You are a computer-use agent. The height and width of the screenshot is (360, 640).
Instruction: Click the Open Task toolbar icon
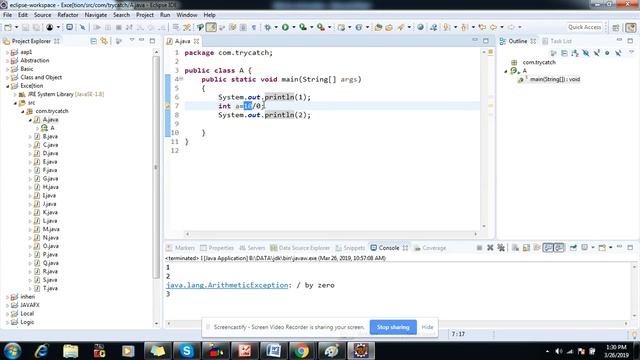tap(389, 27)
